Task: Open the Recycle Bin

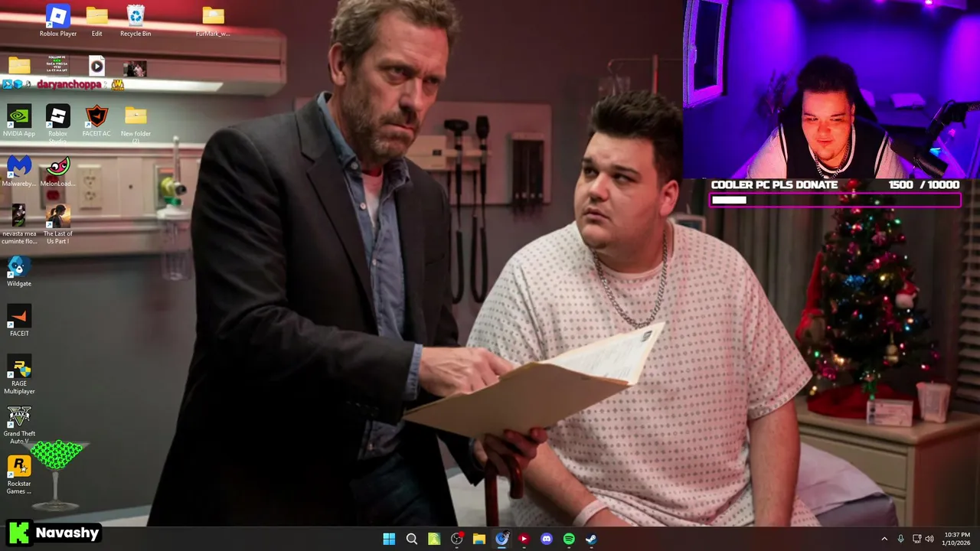Action: click(x=136, y=21)
